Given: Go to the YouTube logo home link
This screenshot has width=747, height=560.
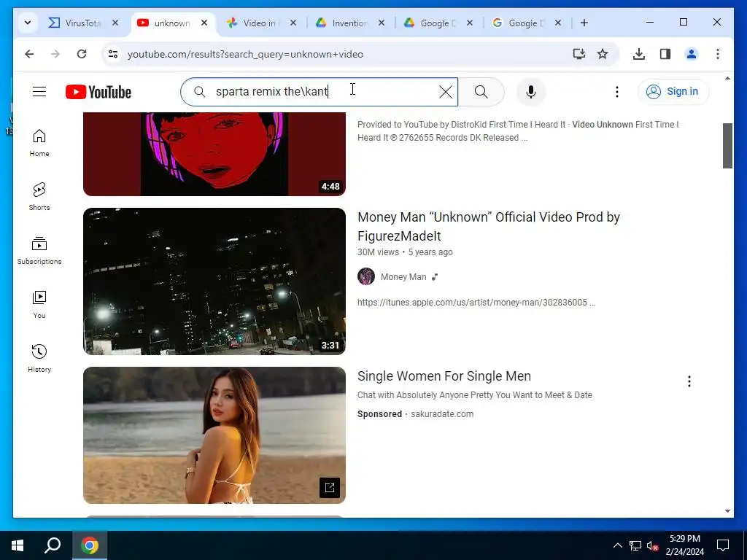Looking at the screenshot, I should (98, 92).
